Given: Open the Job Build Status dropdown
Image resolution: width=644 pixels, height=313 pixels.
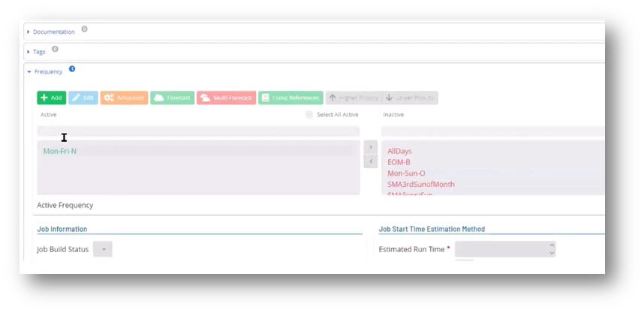Looking at the screenshot, I should click(x=103, y=249).
